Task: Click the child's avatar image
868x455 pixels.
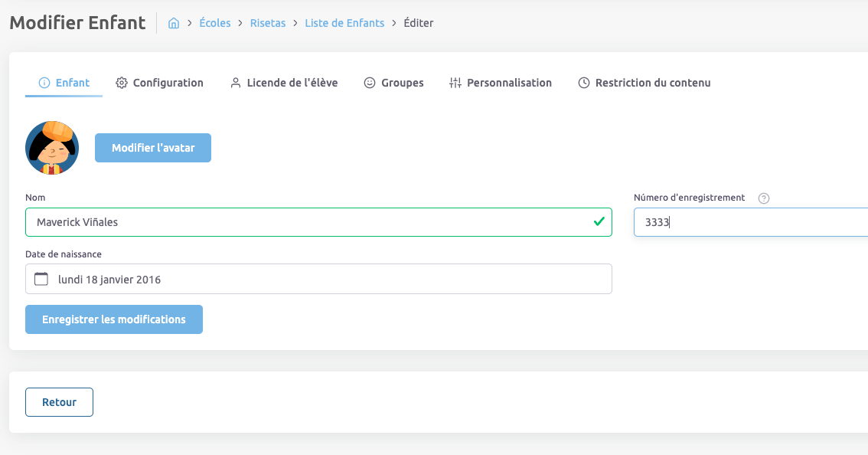Action: tap(52, 148)
